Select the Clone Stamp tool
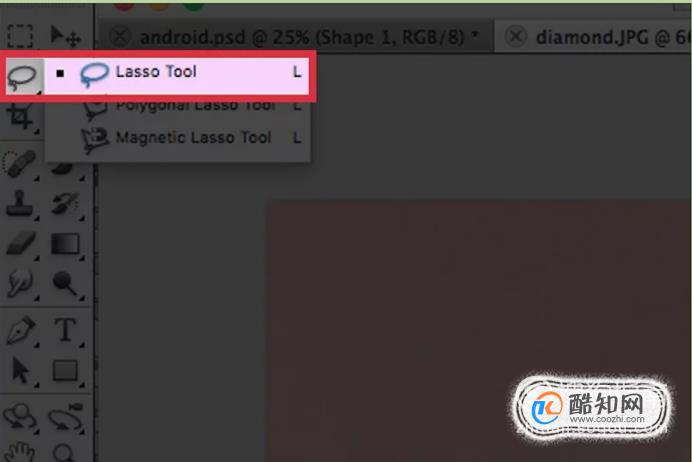 [x=19, y=203]
